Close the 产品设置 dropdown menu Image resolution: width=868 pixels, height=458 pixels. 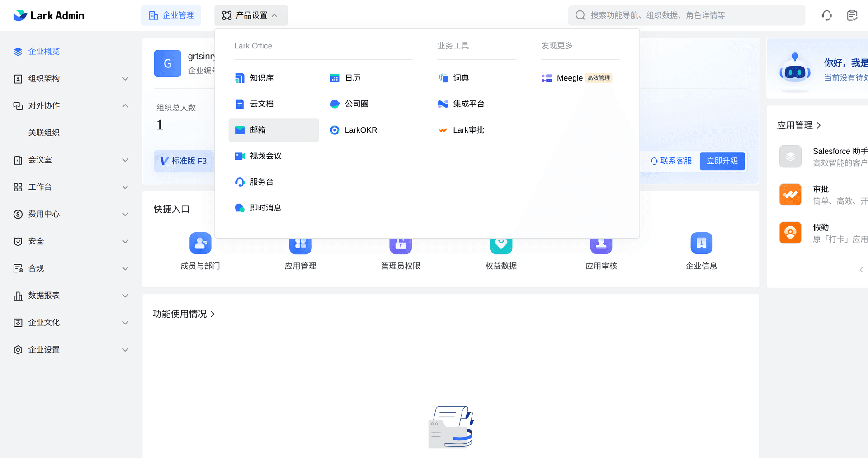pos(251,15)
